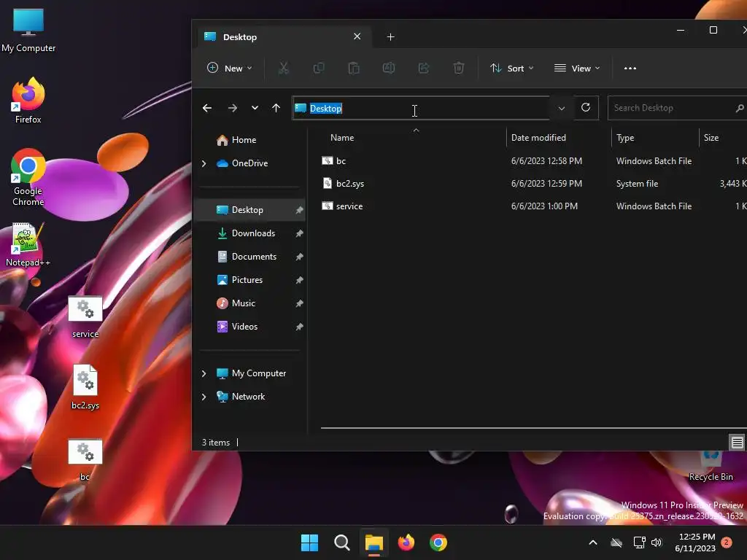747x560 pixels.
Task: Open the Windows Start menu
Action: click(309, 542)
